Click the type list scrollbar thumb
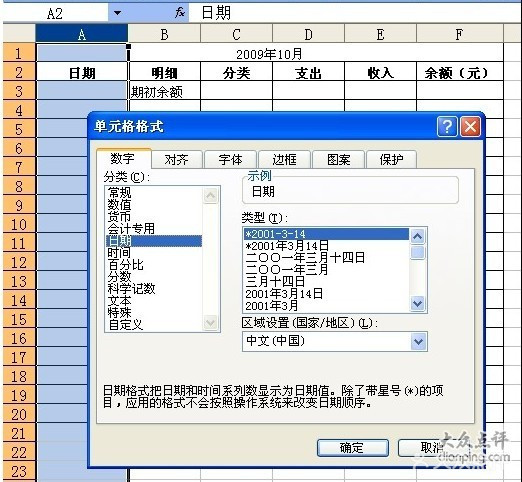 (x=418, y=252)
